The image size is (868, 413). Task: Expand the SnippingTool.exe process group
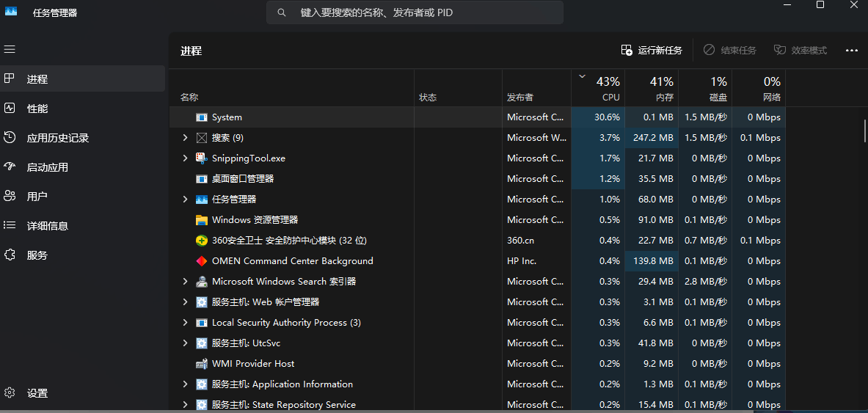coord(186,158)
